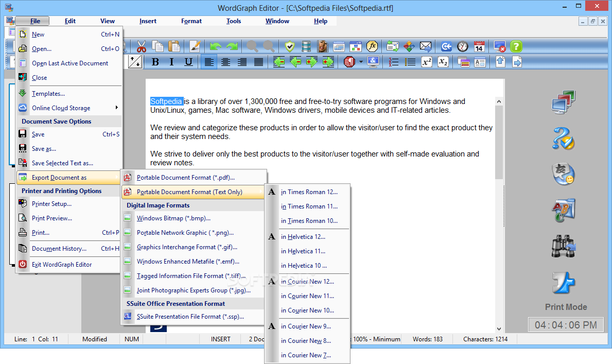Click the green Undo arrow
Image resolution: width=612 pixels, height=364 pixels.
click(216, 46)
